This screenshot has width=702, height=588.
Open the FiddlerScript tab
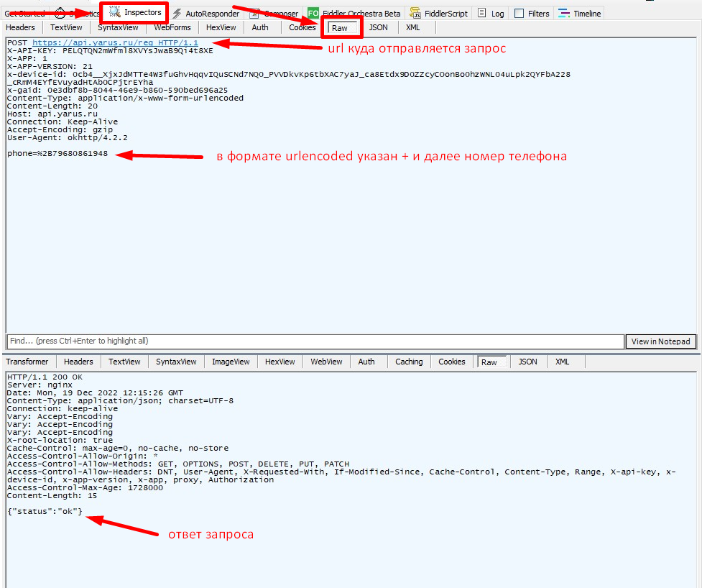click(439, 14)
